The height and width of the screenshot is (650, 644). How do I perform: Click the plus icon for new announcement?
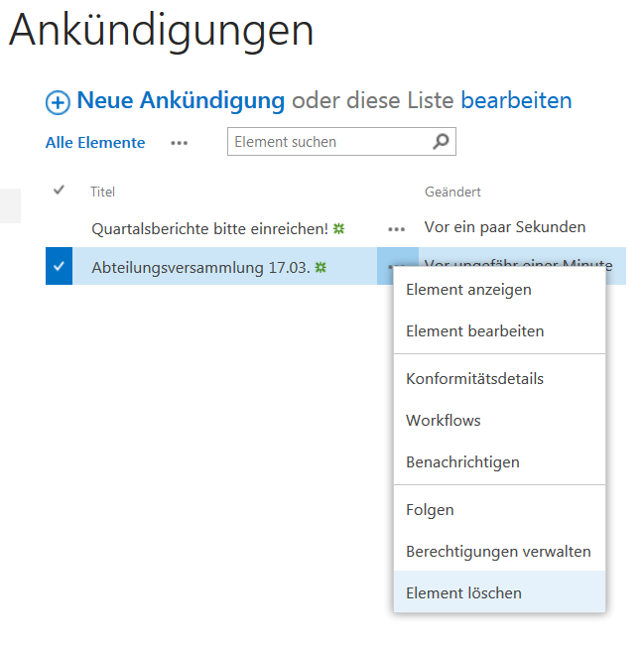pos(59,102)
